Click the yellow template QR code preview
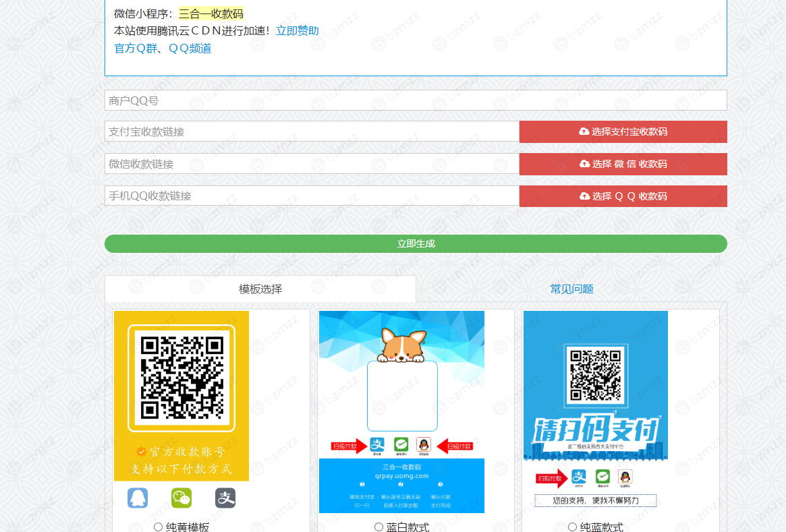 click(x=181, y=378)
